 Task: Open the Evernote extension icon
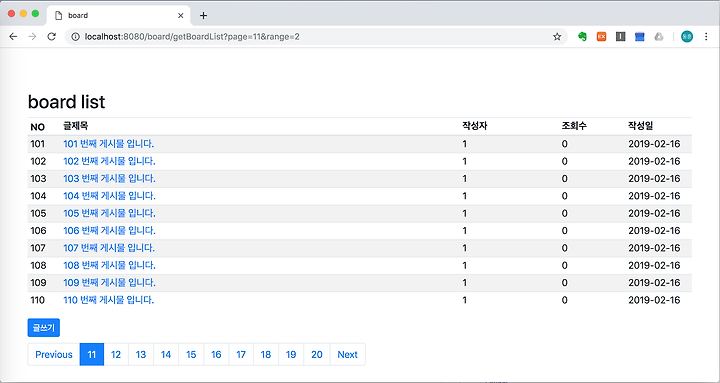pos(582,37)
